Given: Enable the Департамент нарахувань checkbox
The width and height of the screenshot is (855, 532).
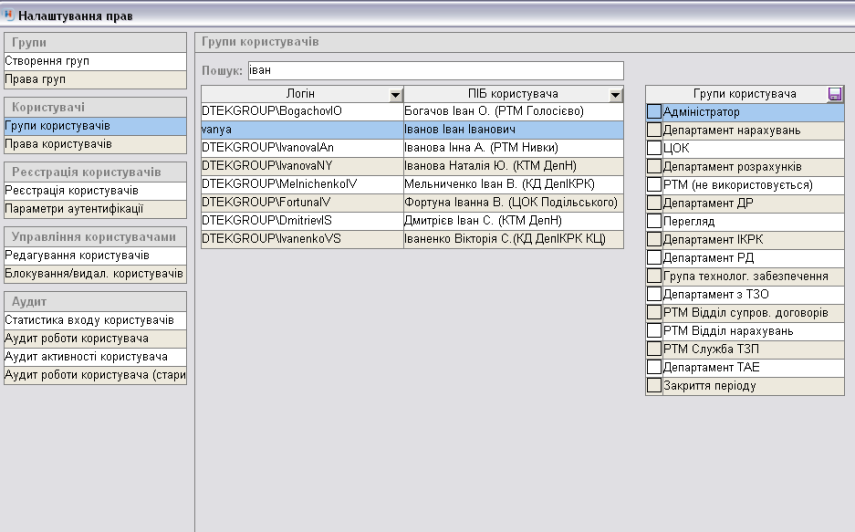Looking at the screenshot, I should pos(654,130).
